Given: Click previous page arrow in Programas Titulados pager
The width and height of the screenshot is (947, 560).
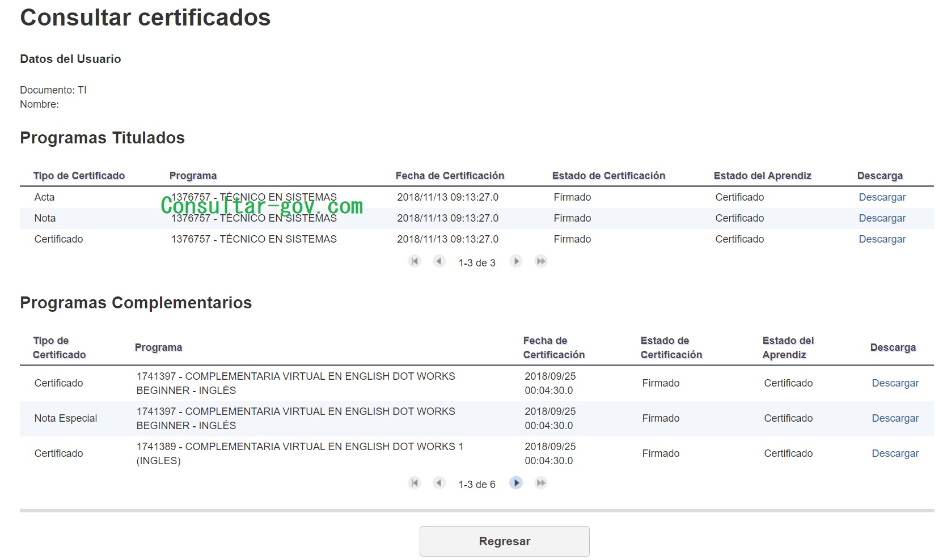Looking at the screenshot, I should (x=439, y=261).
